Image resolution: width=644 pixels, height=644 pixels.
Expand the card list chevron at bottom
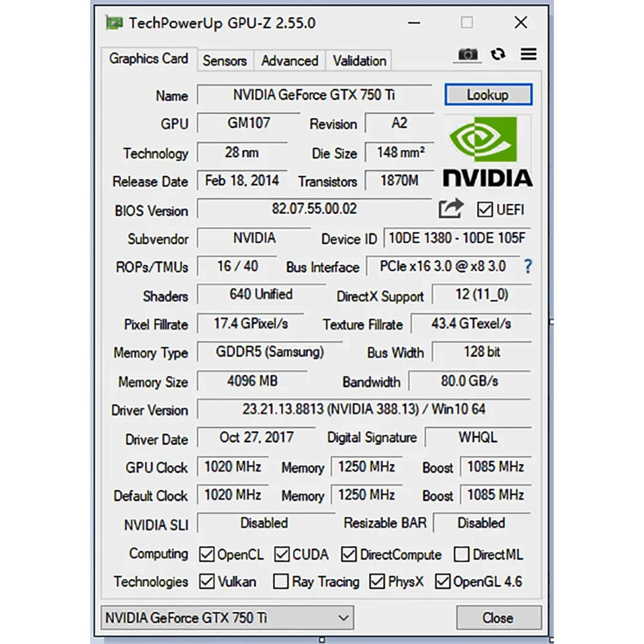[x=343, y=618]
